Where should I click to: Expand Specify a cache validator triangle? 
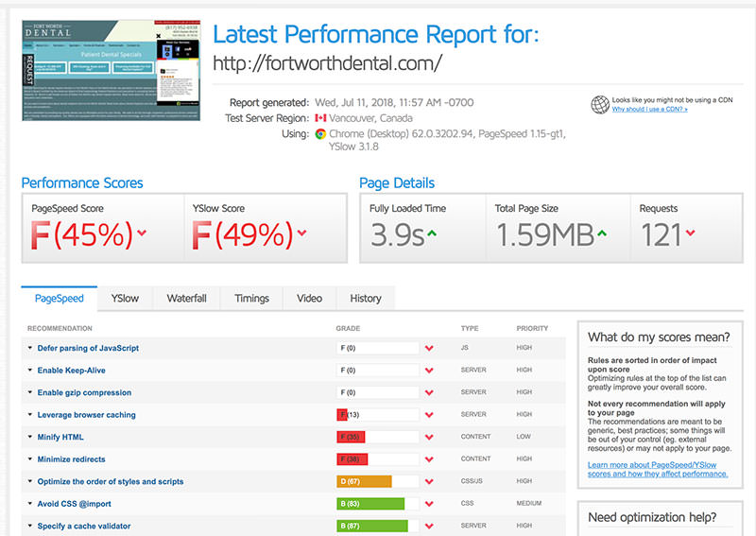[30, 526]
